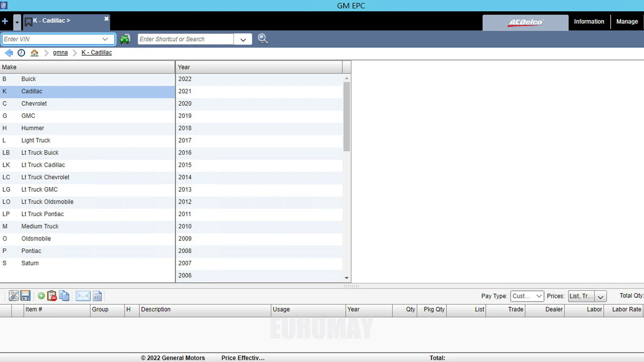Click the green plus add item icon

coord(41,296)
